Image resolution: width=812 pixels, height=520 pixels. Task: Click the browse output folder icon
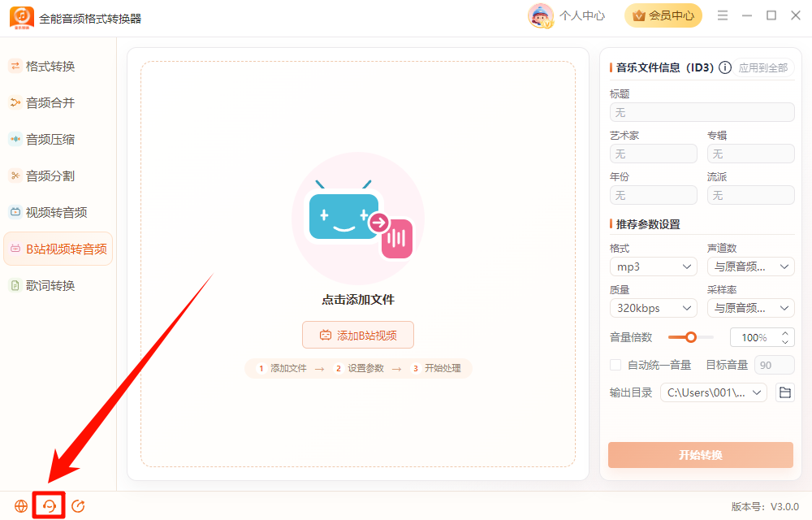[x=785, y=392]
